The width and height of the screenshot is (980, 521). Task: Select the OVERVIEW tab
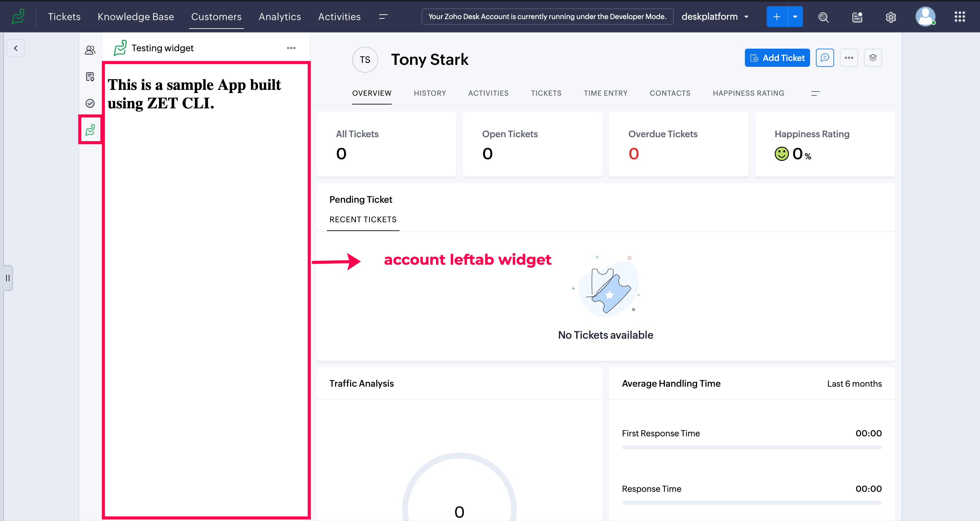pos(372,93)
